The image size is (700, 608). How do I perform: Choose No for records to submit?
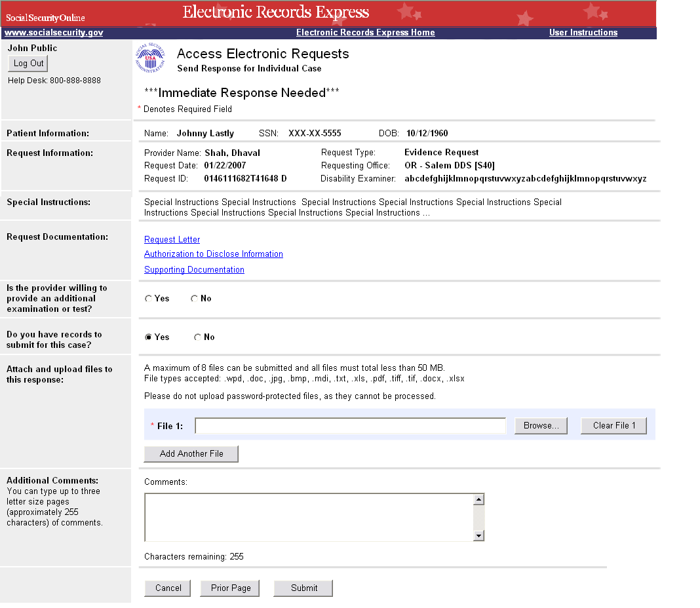point(198,337)
